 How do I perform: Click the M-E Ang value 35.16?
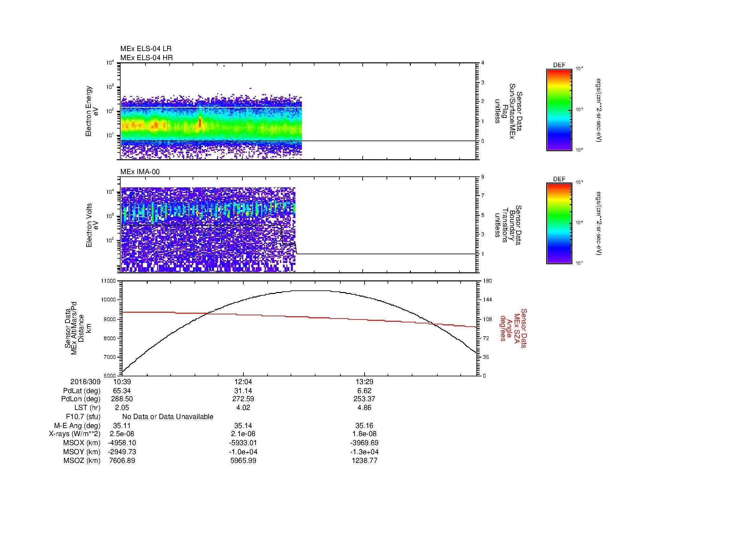[x=365, y=425]
